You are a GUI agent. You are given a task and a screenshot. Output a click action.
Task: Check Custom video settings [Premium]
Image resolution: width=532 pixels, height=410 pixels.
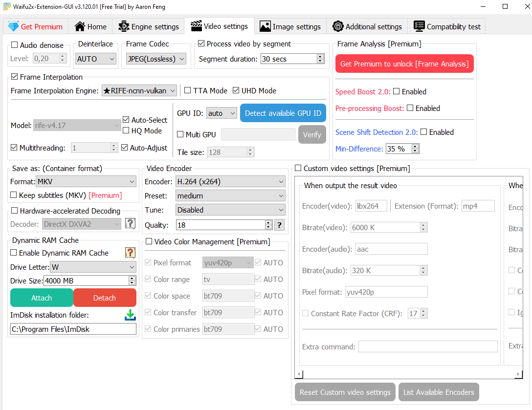click(298, 168)
